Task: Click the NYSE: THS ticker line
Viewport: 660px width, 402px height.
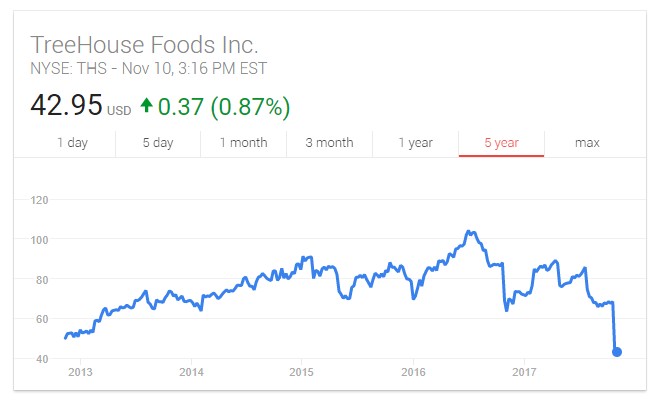Action: [x=148, y=68]
